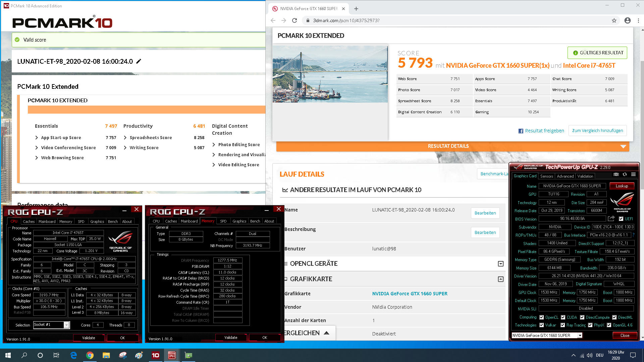Toggle the UEFI checkbox in GPU-Z

(621, 219)
